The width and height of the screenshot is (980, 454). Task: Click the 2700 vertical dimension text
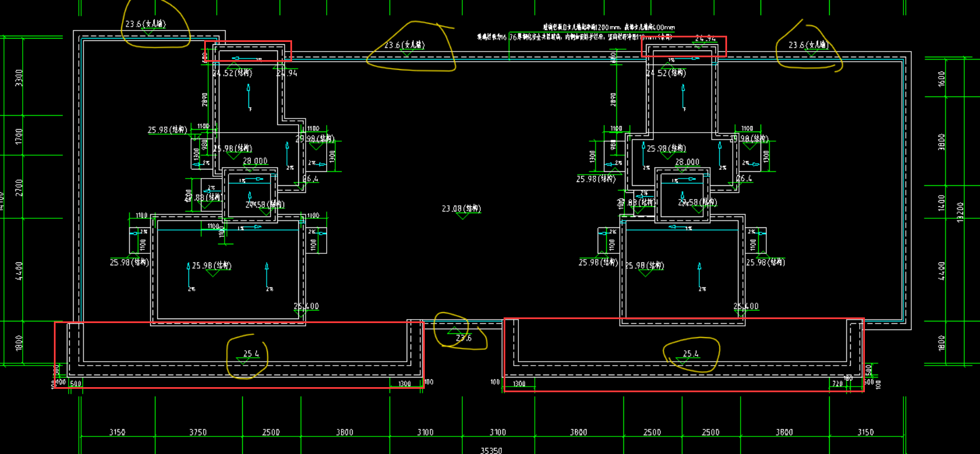pyautogui.click(x=19, y=188)
